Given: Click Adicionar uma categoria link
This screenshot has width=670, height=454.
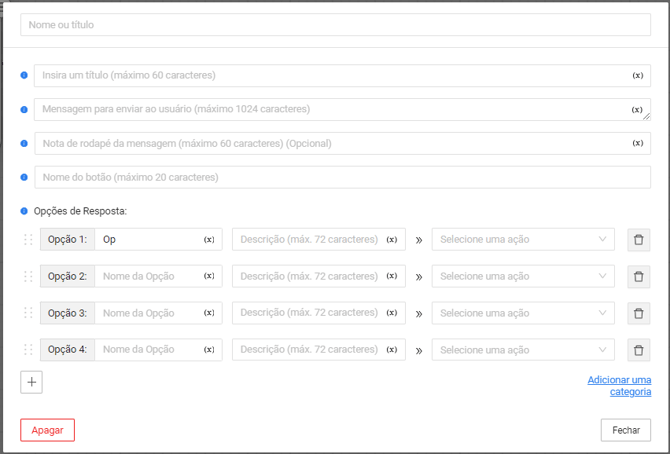Looking at the screenshot, I should 619,386.
